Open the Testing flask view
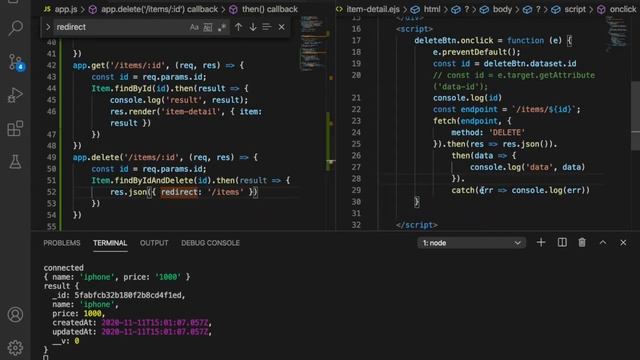 point(16,162)
